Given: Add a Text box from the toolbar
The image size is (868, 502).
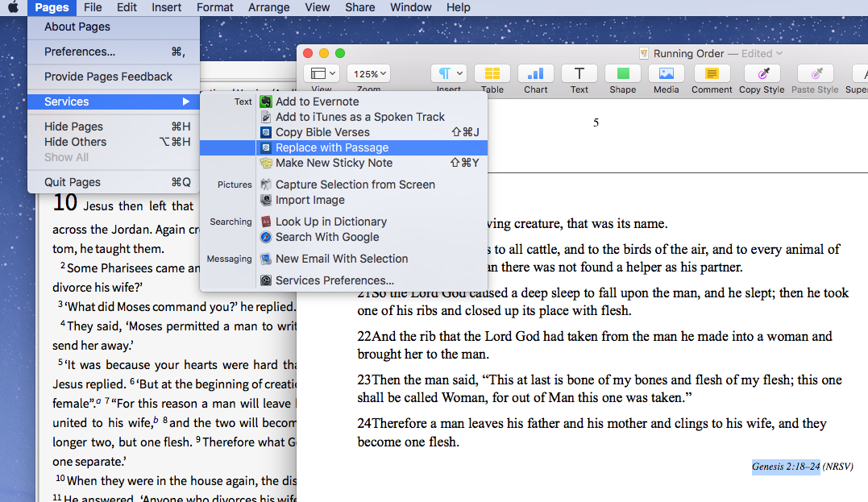Looking at the screenshot, I should [579, 73].
